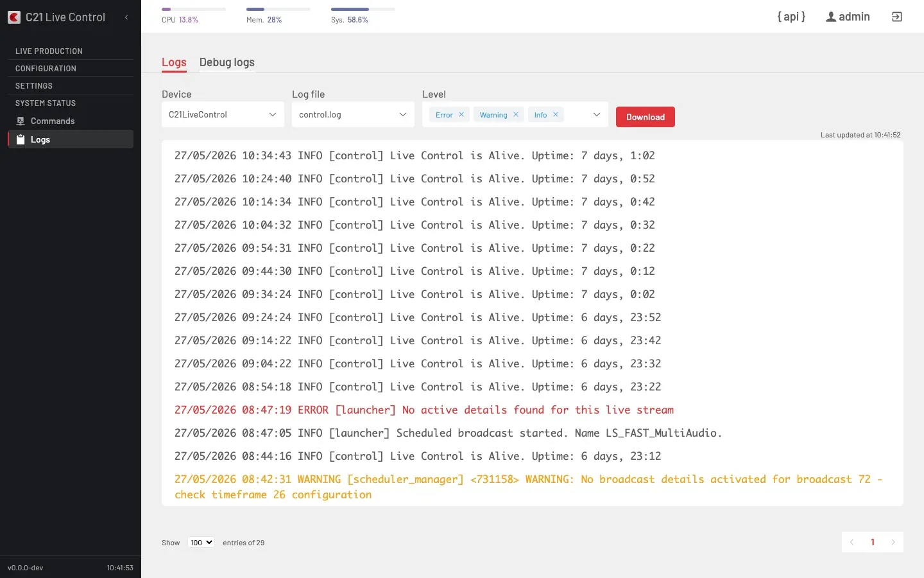The image size is (924, 578).
Task: Remove the Error level filter tag
Action: coord(461,114)
